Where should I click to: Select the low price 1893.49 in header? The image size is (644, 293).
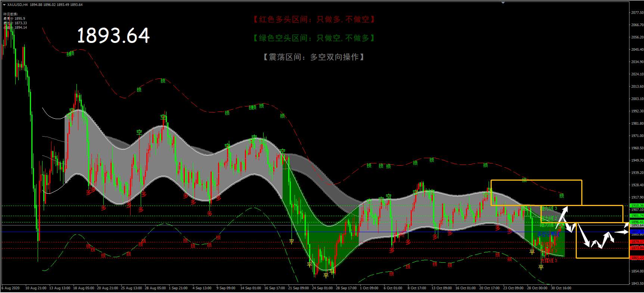click(63, 5)
